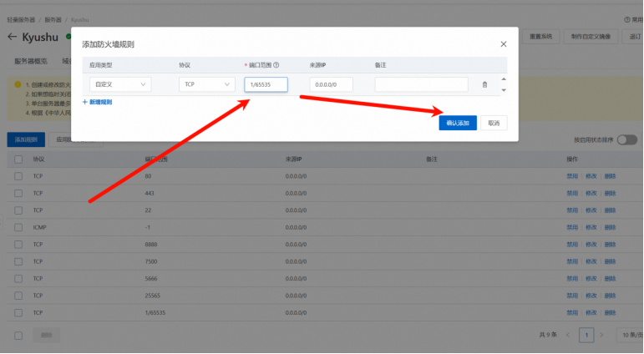Expand the TCP protocol dropdown
644x354 pixels.
(x=207, y=84)
